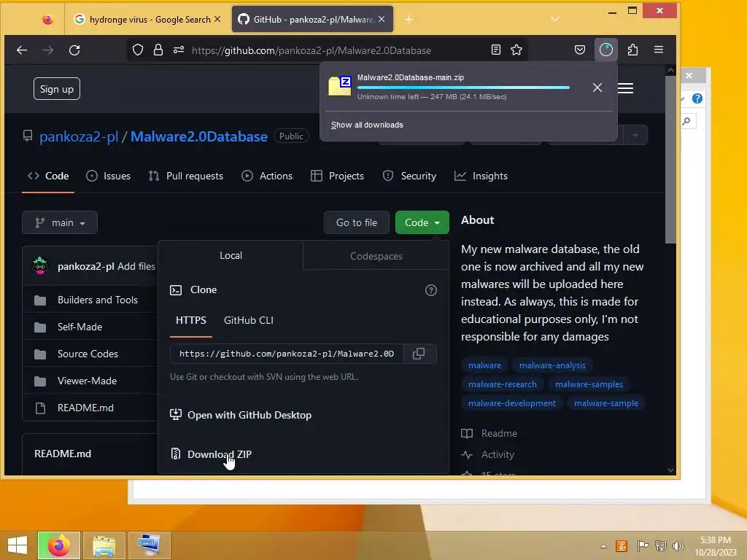
Task: Open a new browser tab with plus
Action: 409,20
